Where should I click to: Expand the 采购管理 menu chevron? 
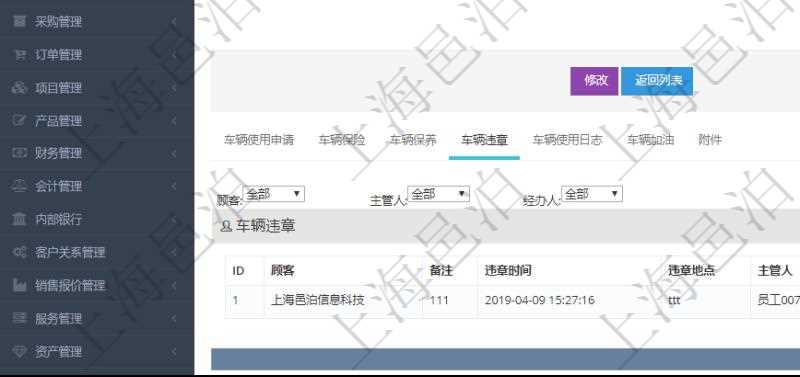[x=174, y=22]
